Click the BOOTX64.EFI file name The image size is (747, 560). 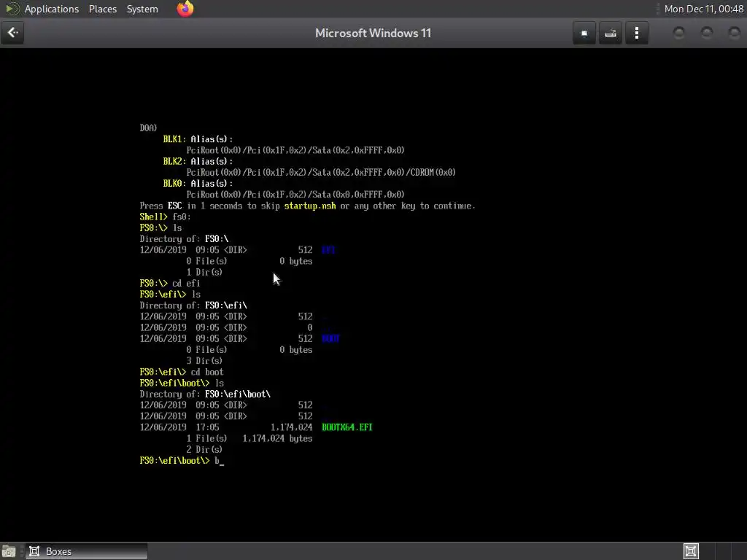point(347,427)
